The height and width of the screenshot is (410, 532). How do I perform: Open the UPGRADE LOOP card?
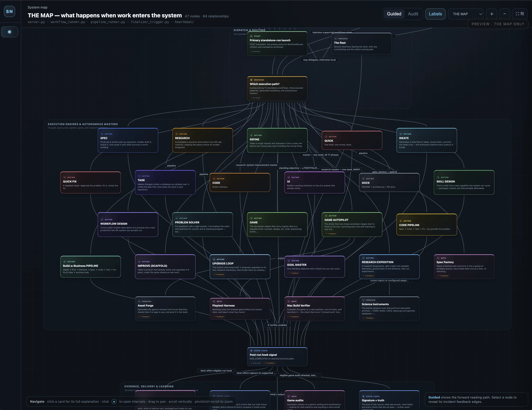[x=240, y=267]
